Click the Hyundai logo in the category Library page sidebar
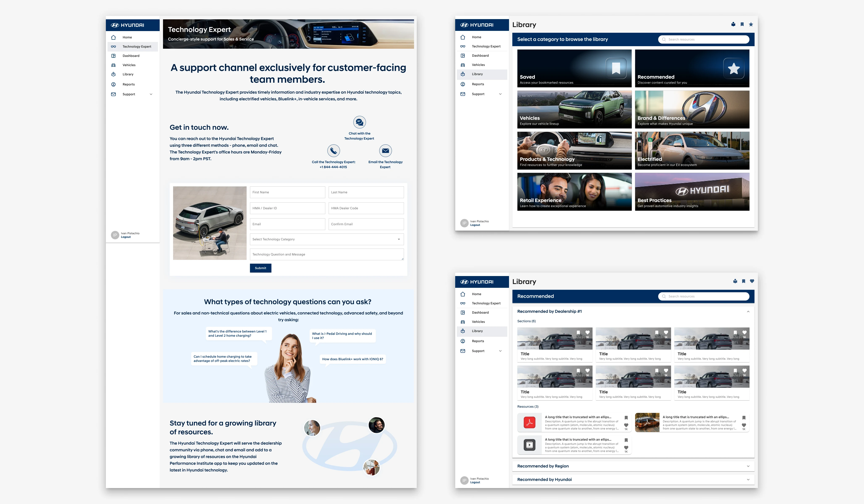Viewport: 864px width, 504px height. (x=477, y=25)
